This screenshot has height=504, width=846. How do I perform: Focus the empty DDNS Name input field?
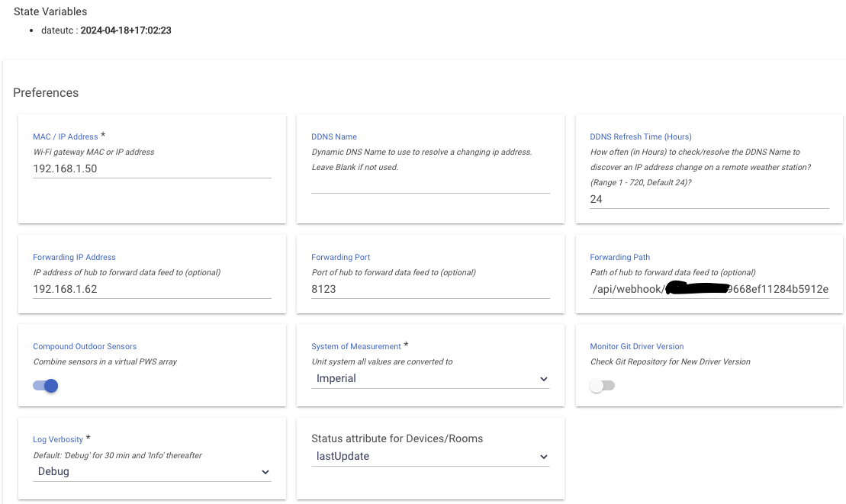coord(430,184)
